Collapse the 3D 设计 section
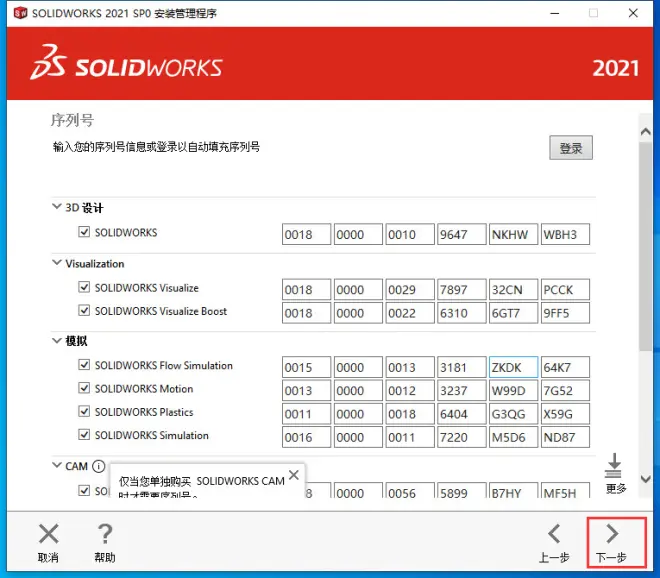 coord(57,207)
